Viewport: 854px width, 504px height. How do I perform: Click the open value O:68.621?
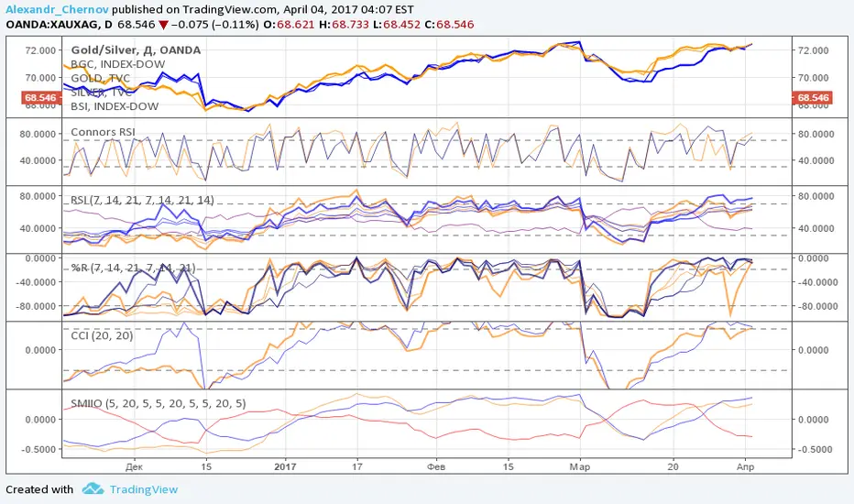pyautogui.click(x=289, y=25)
